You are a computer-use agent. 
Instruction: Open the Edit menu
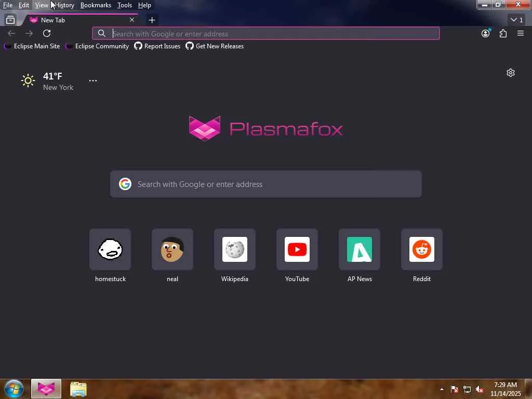23,5
